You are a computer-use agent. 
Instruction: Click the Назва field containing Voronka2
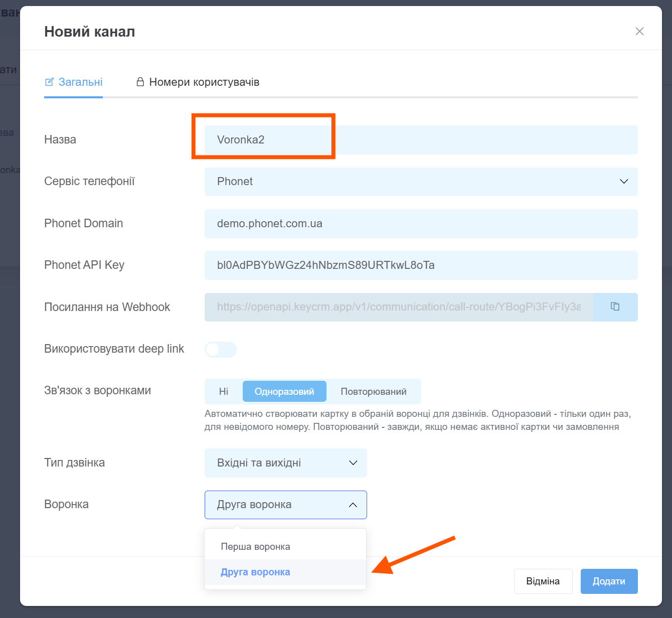coord(420,140)
